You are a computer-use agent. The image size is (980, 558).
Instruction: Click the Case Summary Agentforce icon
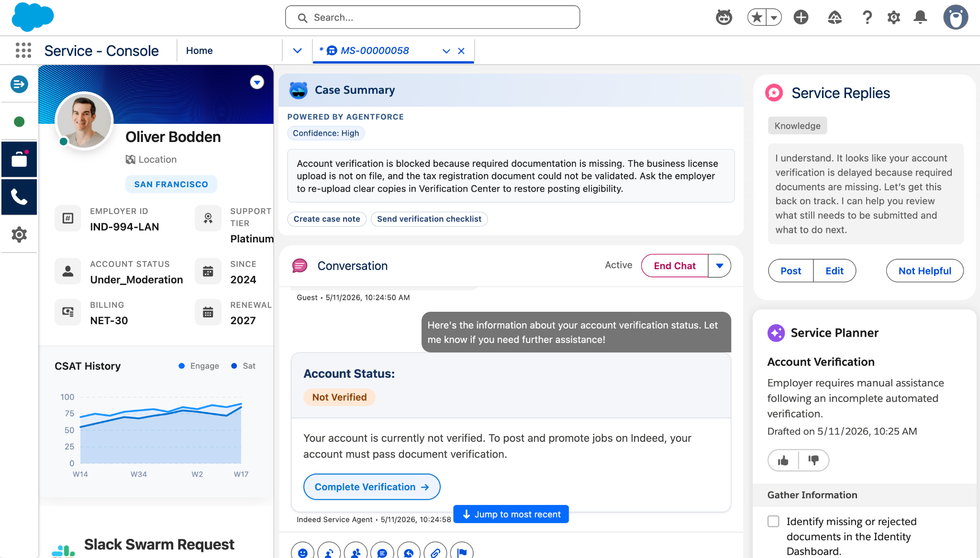(x=298, y=90)
